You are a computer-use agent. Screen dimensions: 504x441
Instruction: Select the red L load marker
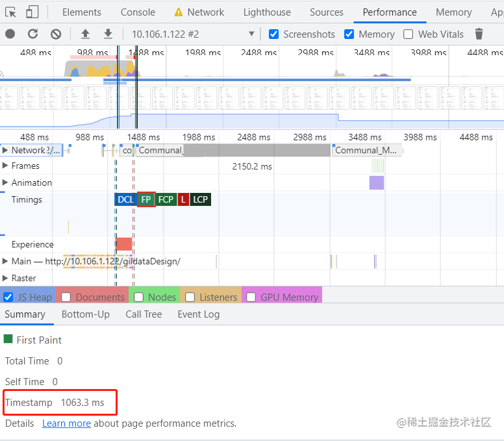(x=183, y=199)
